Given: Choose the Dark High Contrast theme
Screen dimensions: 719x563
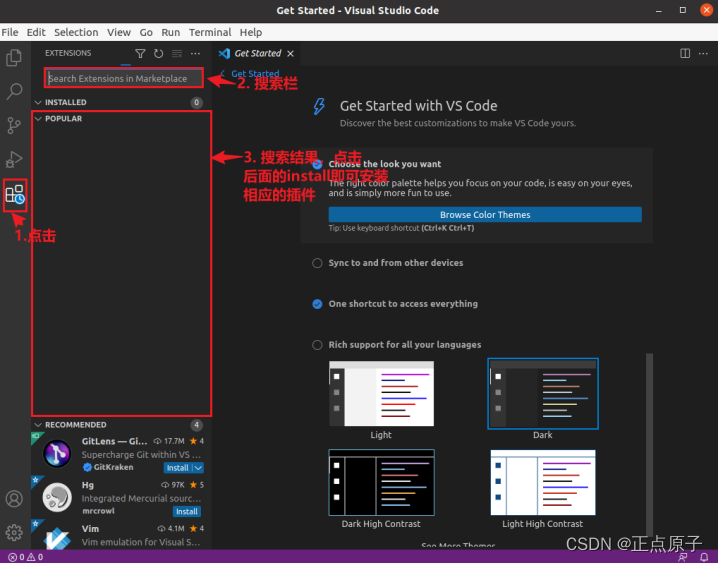Looking at the screenshot, I should click(382, 482).
